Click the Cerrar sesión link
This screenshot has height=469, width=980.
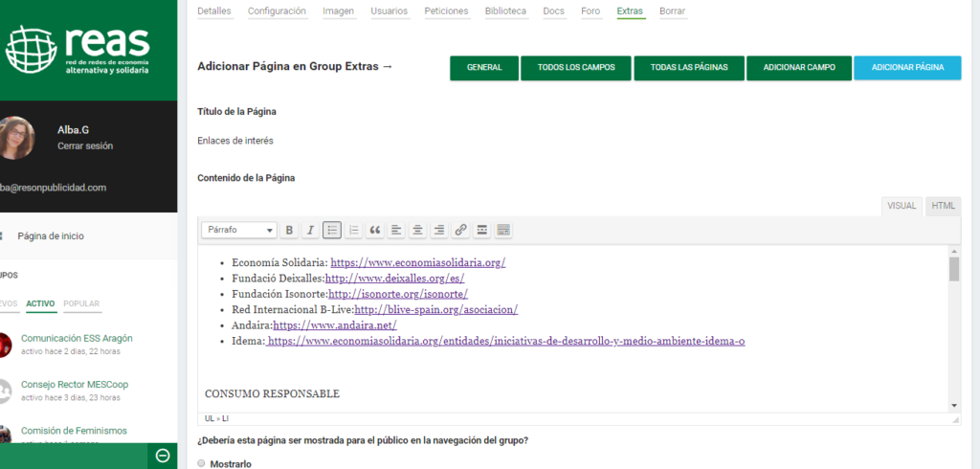[x=85, y=146]
